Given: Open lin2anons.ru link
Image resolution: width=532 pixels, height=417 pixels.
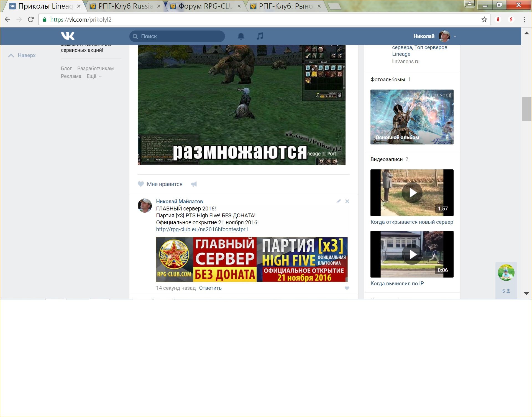Looking at the screenshot, I should coord(406,62).
